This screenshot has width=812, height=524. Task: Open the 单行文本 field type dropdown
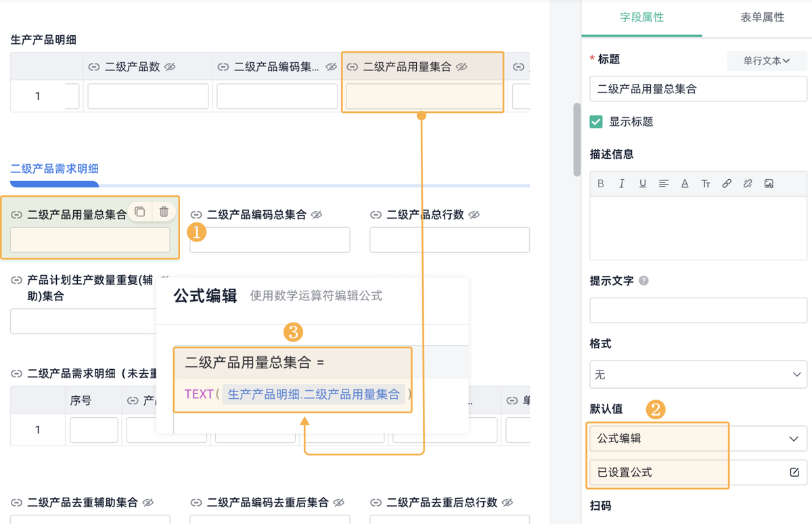tap(767, 60)
